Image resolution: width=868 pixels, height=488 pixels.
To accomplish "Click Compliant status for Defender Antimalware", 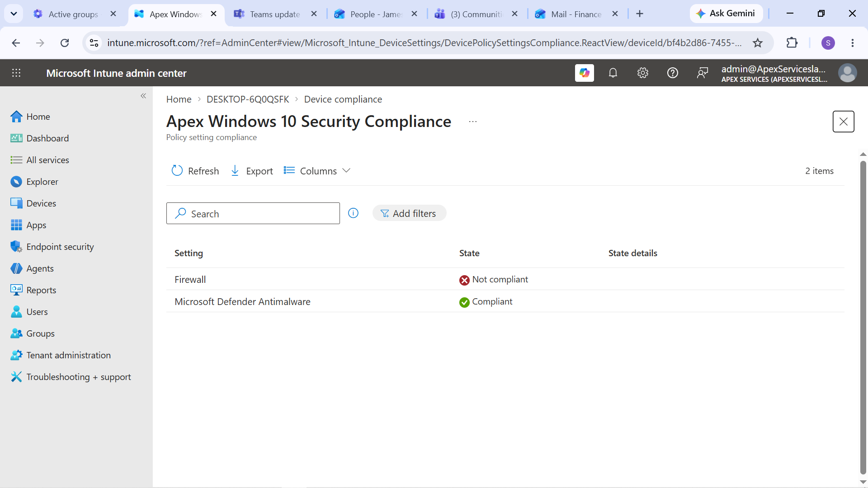I will pyautogui.click(x=486, y=302).
